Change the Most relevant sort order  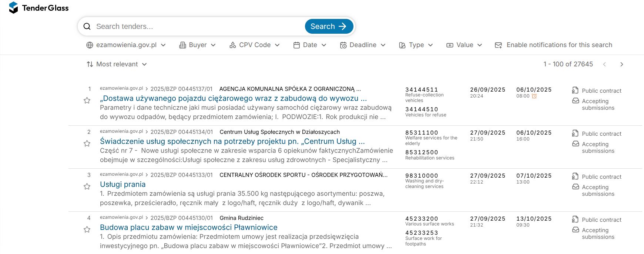coord(117,64)
